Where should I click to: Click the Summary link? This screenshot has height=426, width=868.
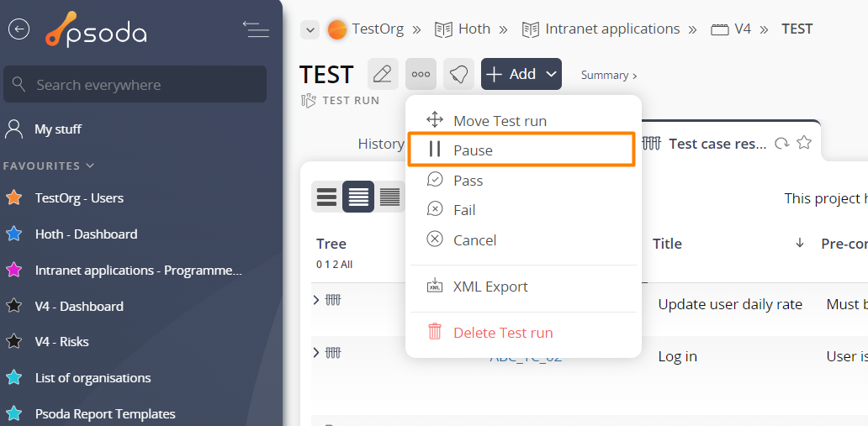pos(608,76)
